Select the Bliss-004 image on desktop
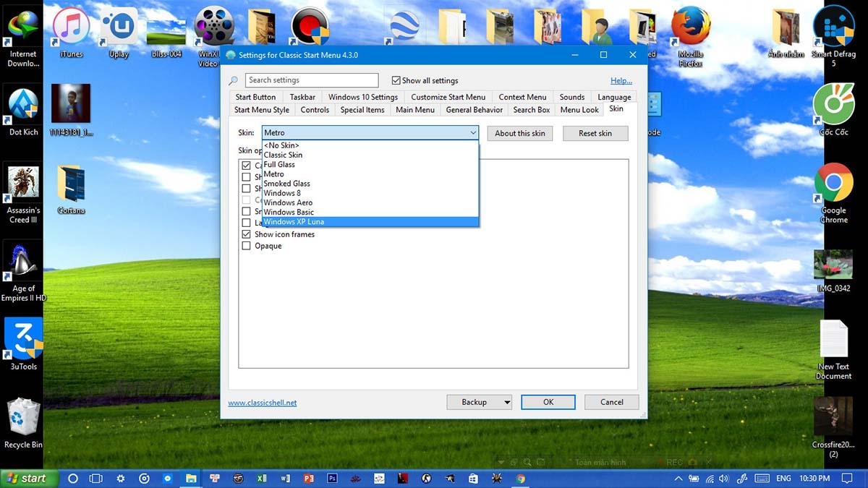The width and height of the screenshot is (868, 488). point(166,36)
